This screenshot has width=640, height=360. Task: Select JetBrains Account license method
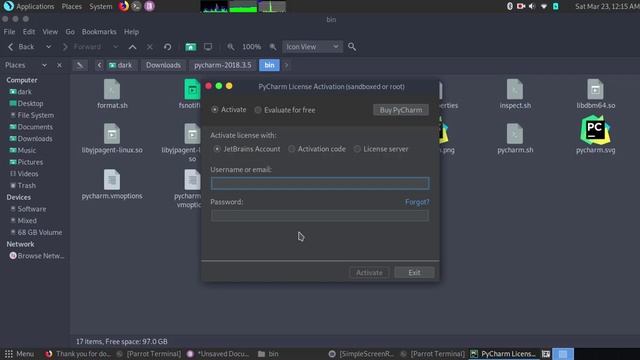pos(247,149)
